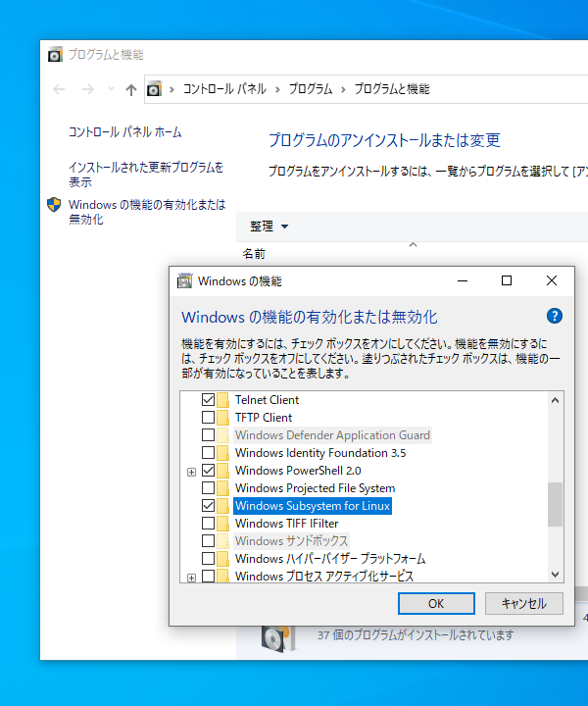Click the Windows TIFF IFilter folder icon

click(222, 524)
